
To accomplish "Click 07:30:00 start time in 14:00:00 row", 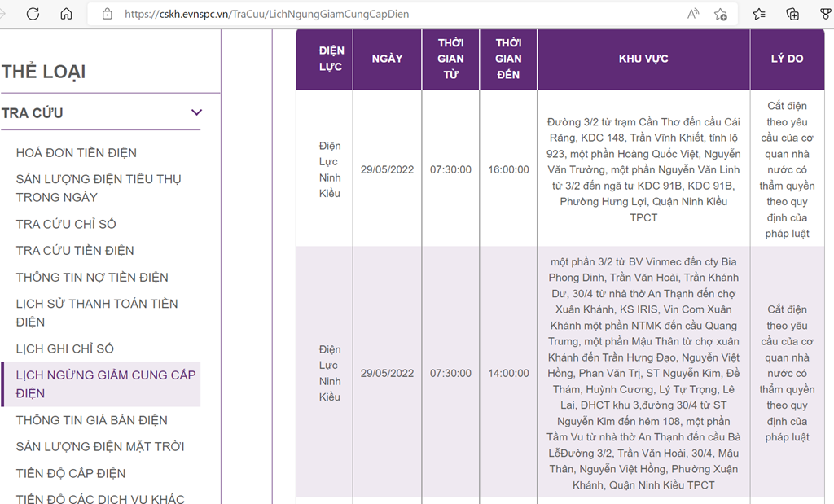I will pos(450,373).
